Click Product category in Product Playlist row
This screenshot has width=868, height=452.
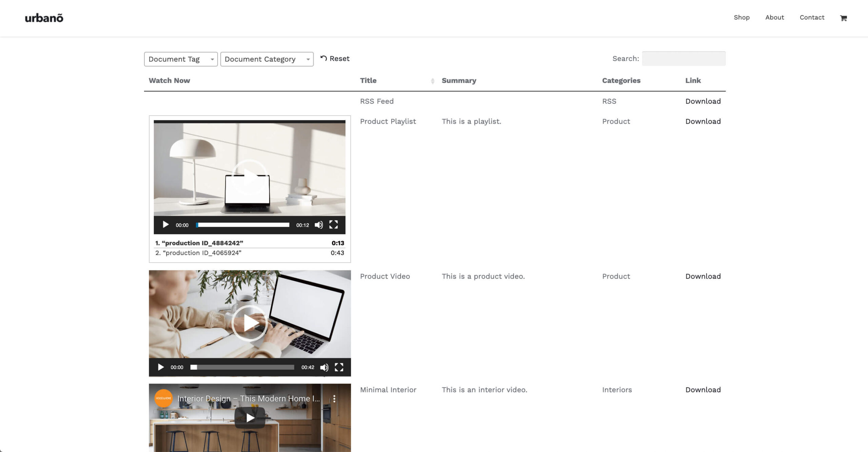[616, 121]
